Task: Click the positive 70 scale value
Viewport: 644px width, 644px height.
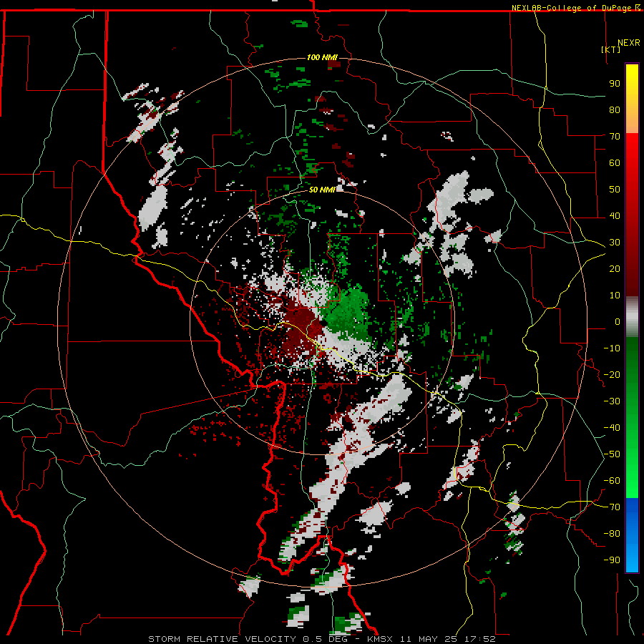Action: pos(615,137)
